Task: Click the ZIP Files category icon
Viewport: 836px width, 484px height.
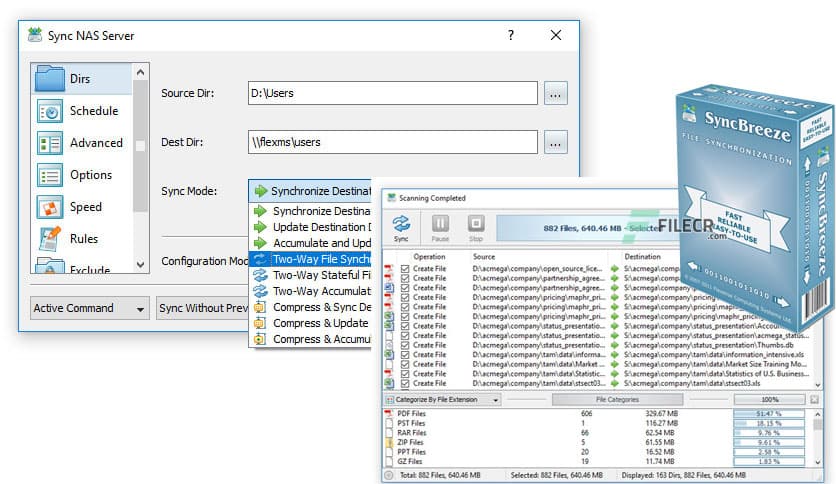Action: (389, 442)
